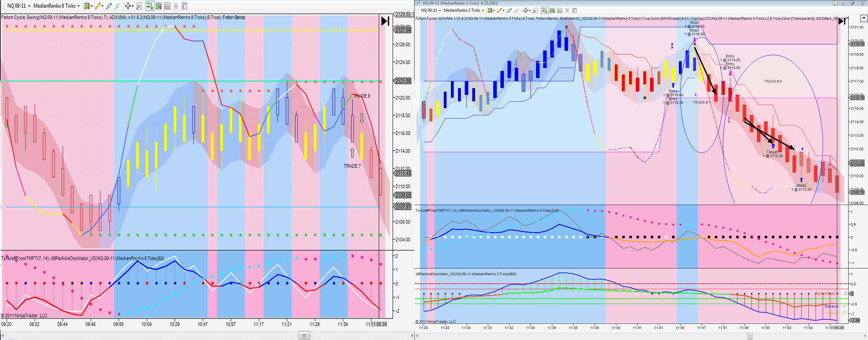Click the 2109.00 price marker

point(403,195)
